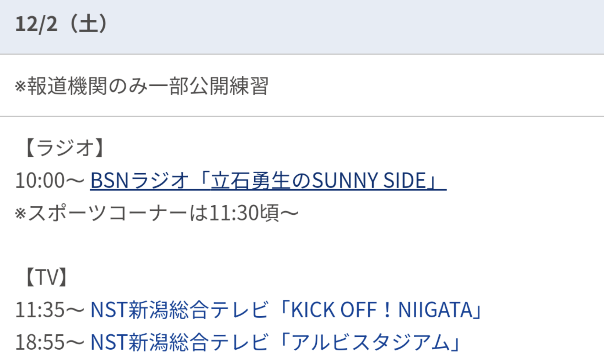604x364 pixels.
Task: Click the 11:30頃 time in the note
Action: (x=244, y=213)
